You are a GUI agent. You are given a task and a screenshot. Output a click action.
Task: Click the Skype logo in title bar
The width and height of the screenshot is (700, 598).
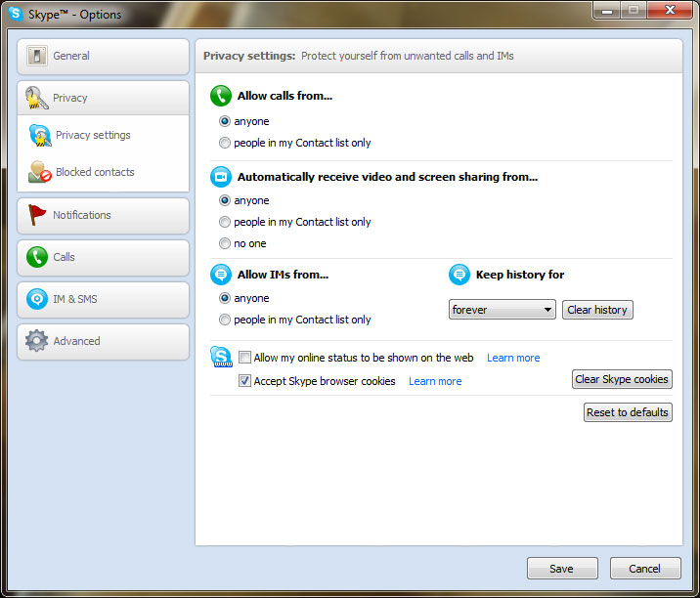tap(16, 14)
